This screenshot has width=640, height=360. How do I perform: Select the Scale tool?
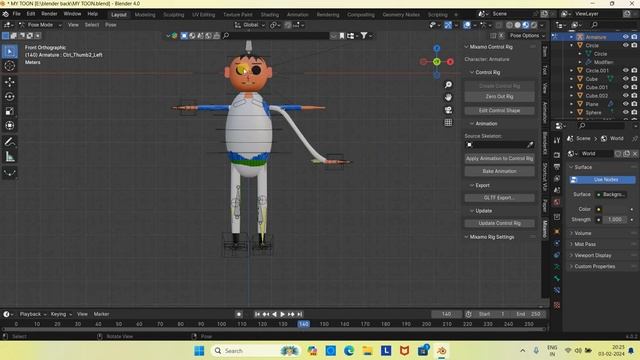coord(10,111)
